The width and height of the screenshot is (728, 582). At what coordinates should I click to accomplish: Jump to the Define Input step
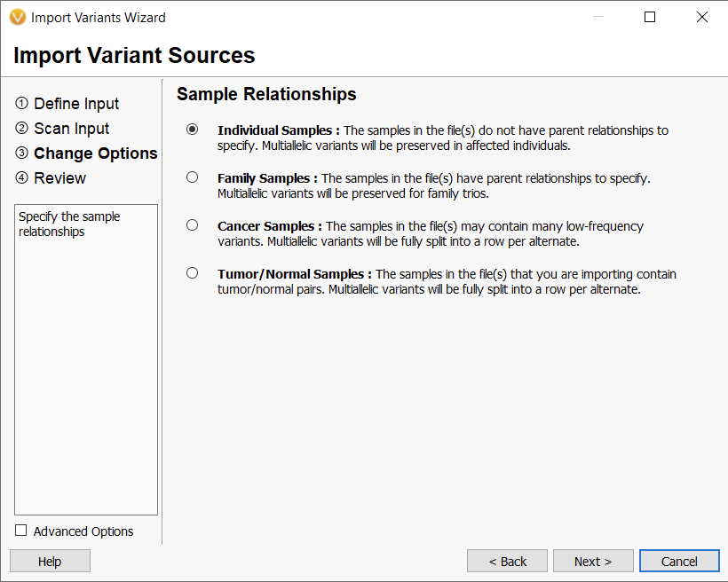(76, 104)
